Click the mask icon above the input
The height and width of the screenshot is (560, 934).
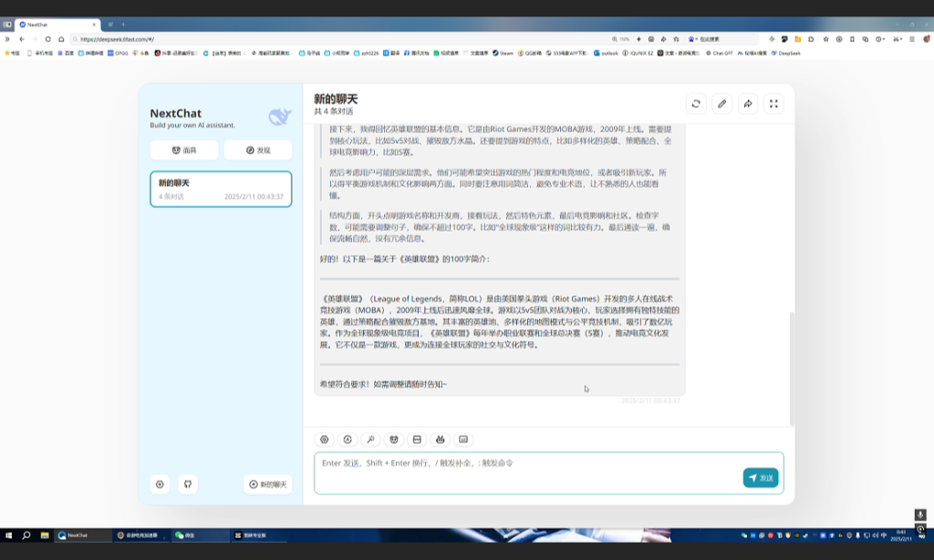394,440
